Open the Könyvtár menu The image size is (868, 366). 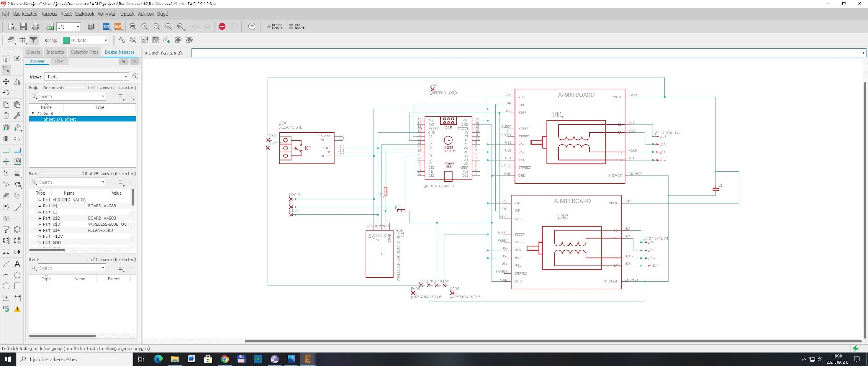click(x=107, y=14)
